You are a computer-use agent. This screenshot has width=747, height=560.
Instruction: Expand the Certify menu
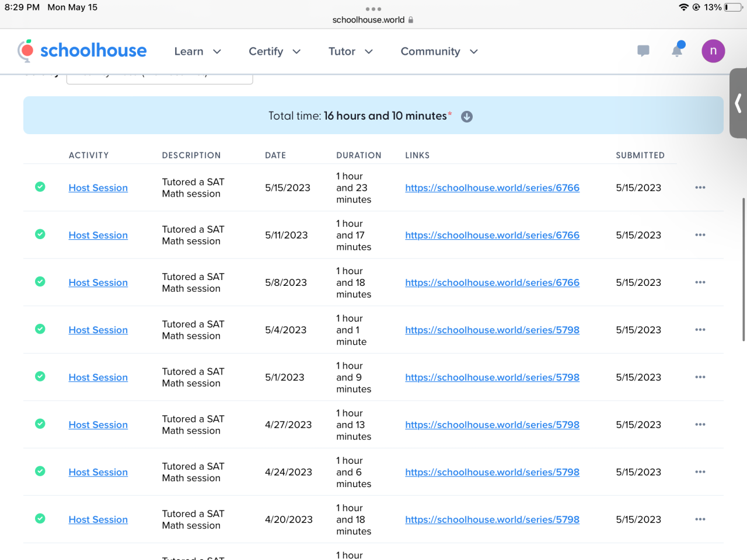coord(275,51)
